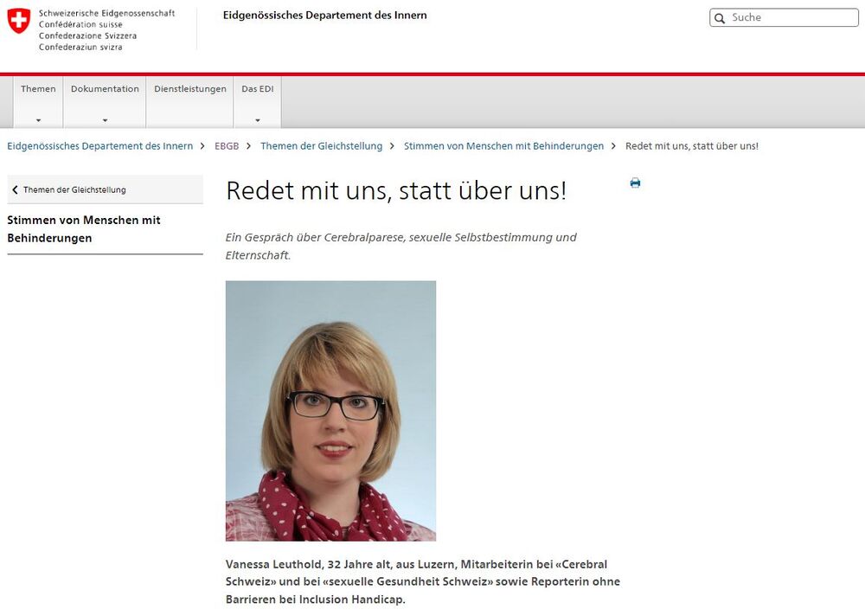This screenshot has width=865, height=616.
Task: Click the Eidgenössisches Departement des Innern header title
Action: [x=324, y=16]
